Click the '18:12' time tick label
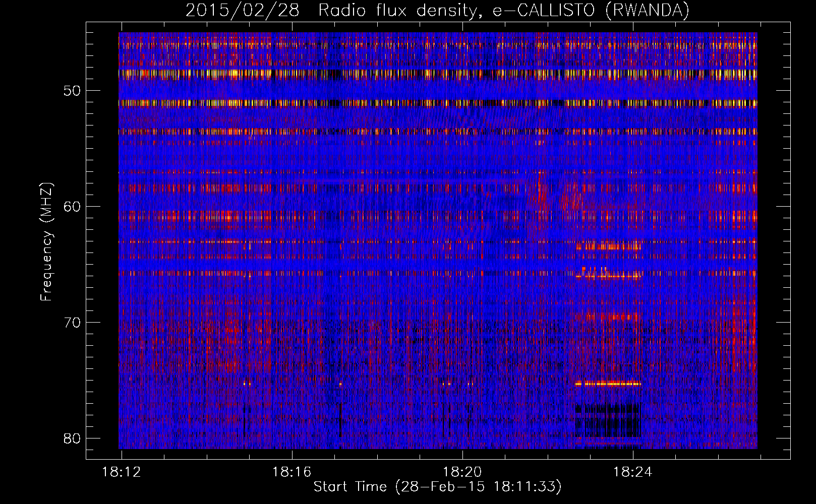The width and height of the screenshot is (816, 504). 121,472
